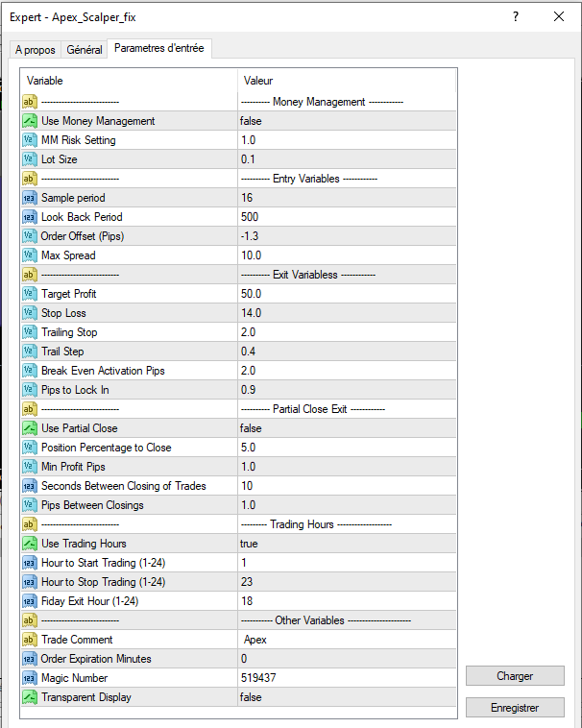Screen dimensions: 582x728
Task: Click the help question mark button
Action: coord(516,16)
